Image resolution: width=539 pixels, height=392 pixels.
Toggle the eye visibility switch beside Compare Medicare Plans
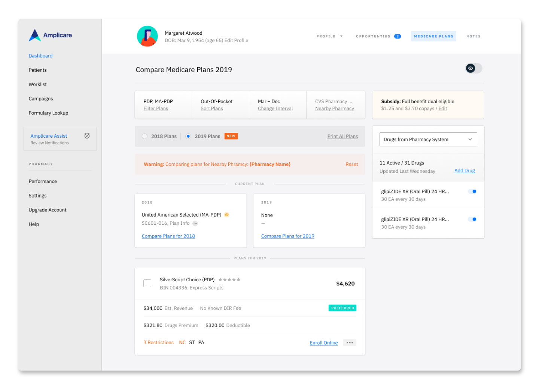pos(473,68)
